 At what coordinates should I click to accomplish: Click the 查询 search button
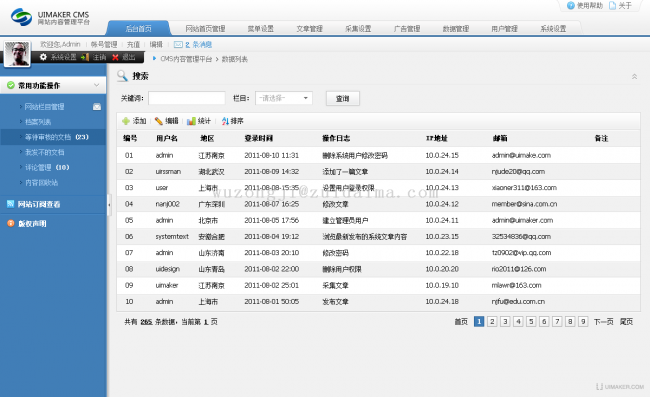tap(342, 99)
